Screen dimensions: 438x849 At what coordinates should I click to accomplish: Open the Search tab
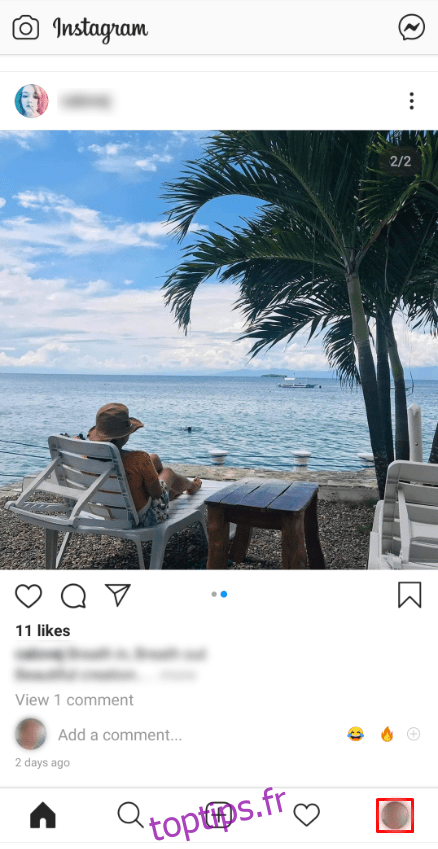click(130, 814)
